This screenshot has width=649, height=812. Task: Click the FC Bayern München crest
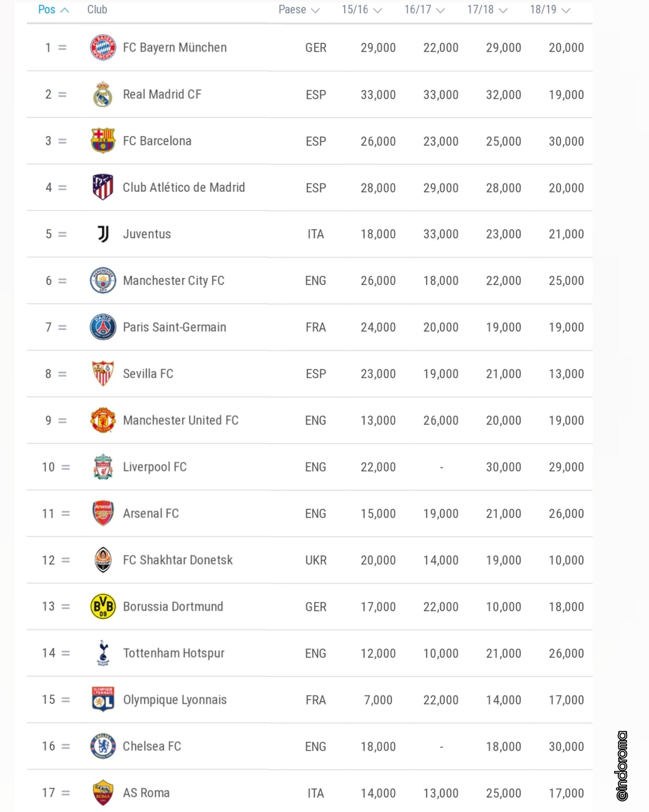(103, 48)
